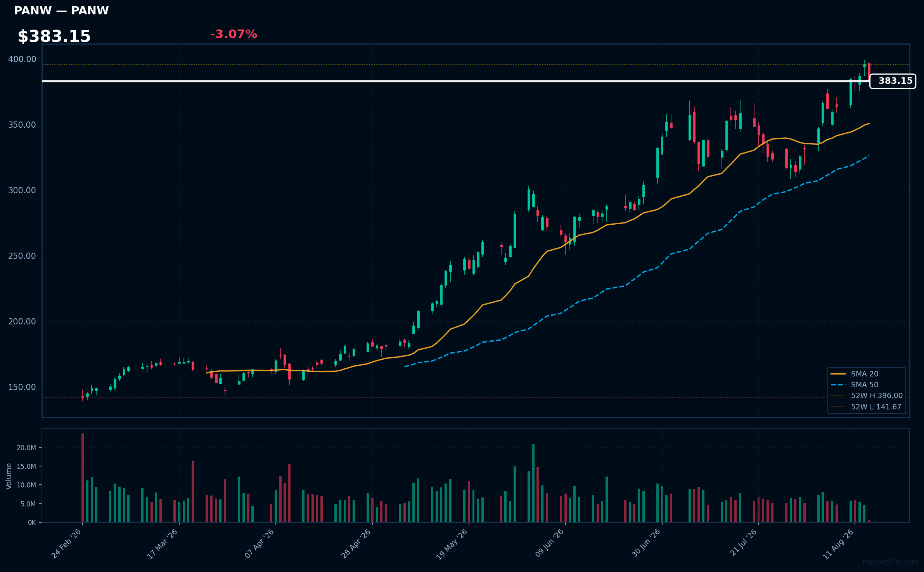Select the $383.15 current price text
924x572 pixels.
coord(54,36)
